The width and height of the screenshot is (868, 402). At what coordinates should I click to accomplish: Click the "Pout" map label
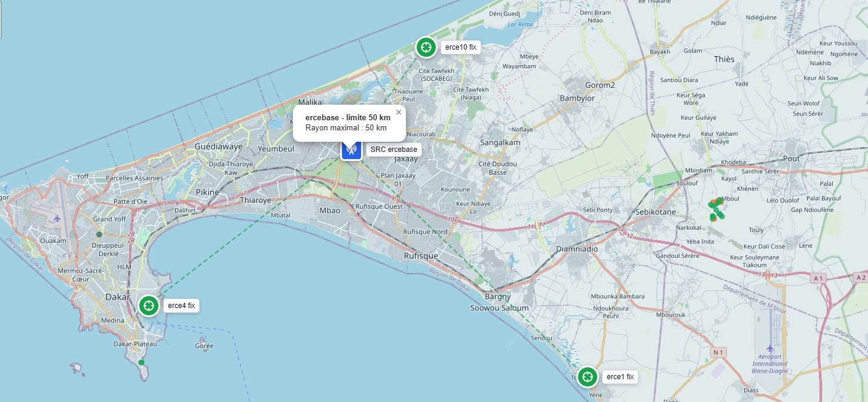point(791,159)
